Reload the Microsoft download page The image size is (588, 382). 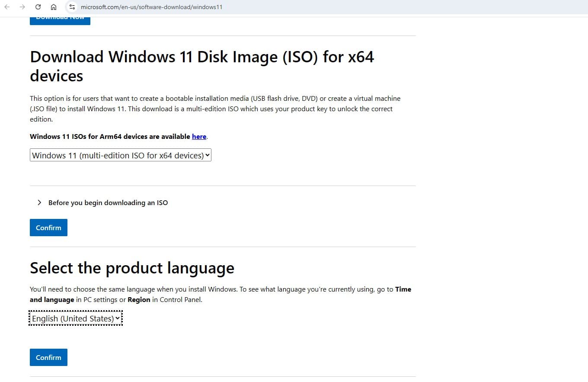pos(38,7)
